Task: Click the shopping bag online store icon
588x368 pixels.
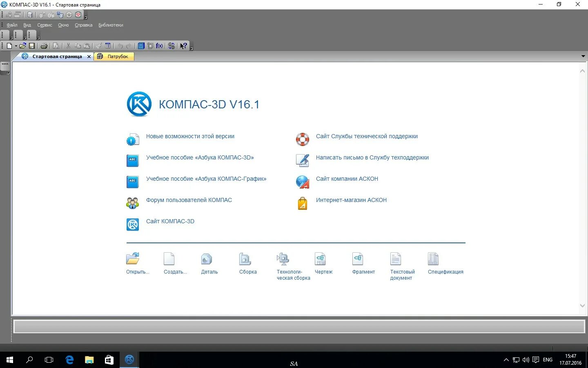Action: (303, 203)
